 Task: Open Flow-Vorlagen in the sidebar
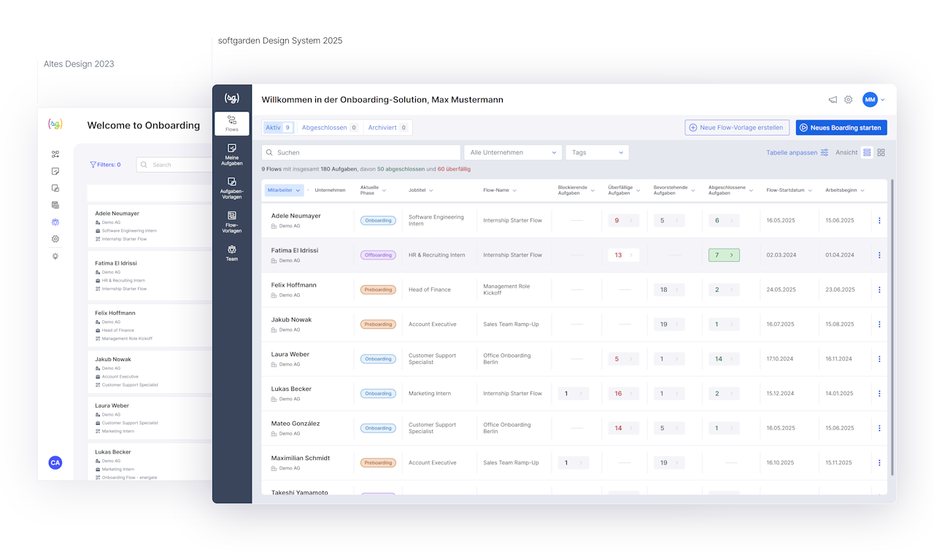pyautogui.click(x=231, y=222)
